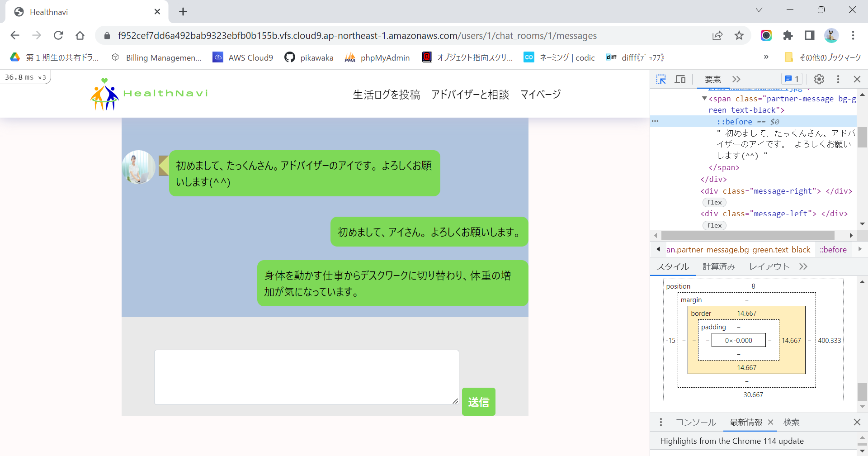
Task: Open the Grammarly extension icon
Action: coord(766,35)
